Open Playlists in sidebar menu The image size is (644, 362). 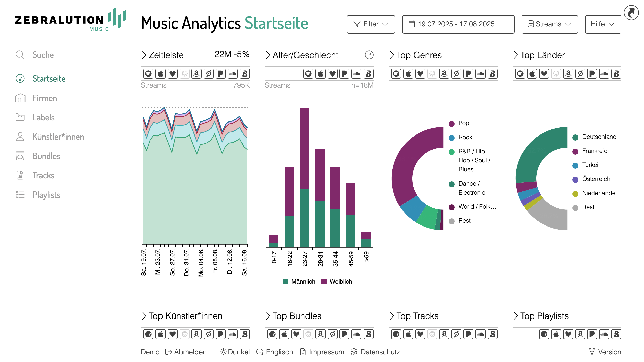[x=46, y=195]
